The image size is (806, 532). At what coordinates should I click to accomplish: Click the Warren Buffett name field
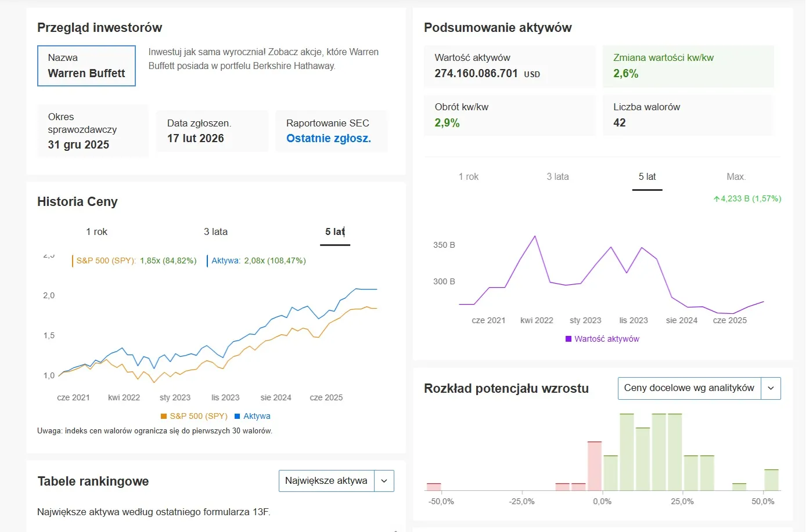tap(86, 66)
